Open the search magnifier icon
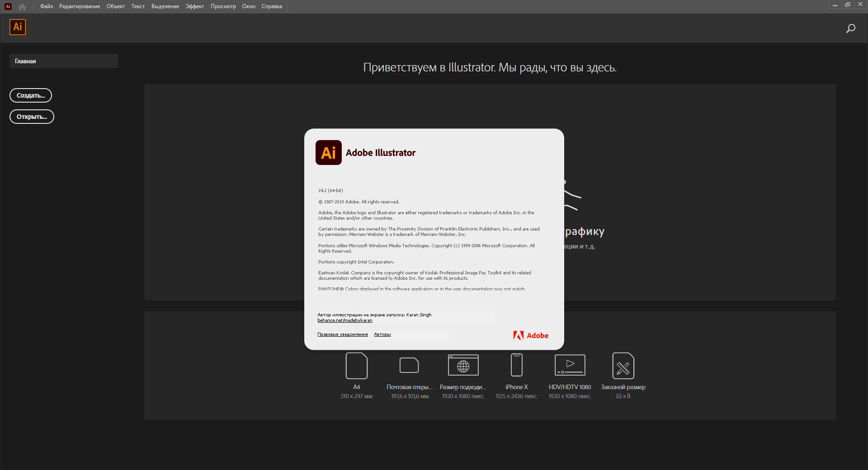The image size is (868, 470). (x=850, y=28)
